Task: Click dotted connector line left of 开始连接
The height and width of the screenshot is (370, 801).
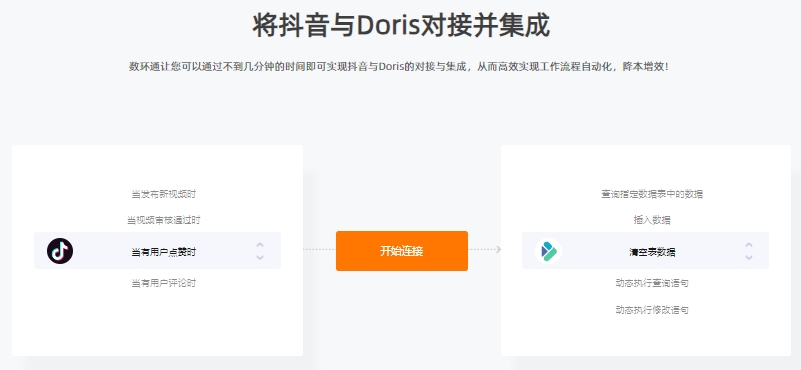Action: 319,249
